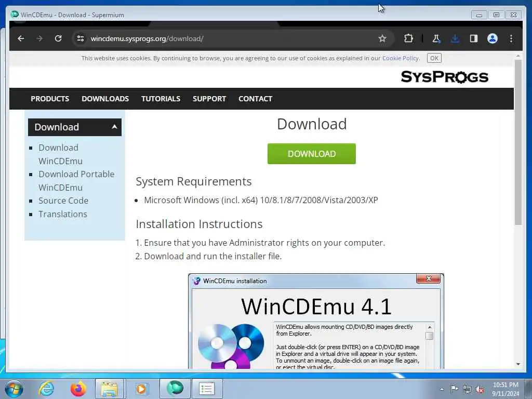
Task: Open the browser profile avatar
Action: point(493,38)
